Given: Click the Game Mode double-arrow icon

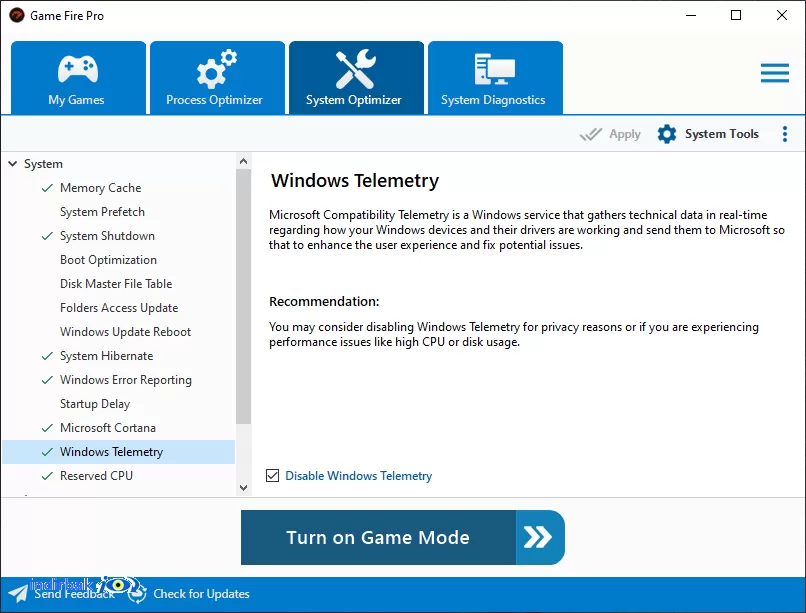Looking at the screenshot, I should (x=538, y=537).
